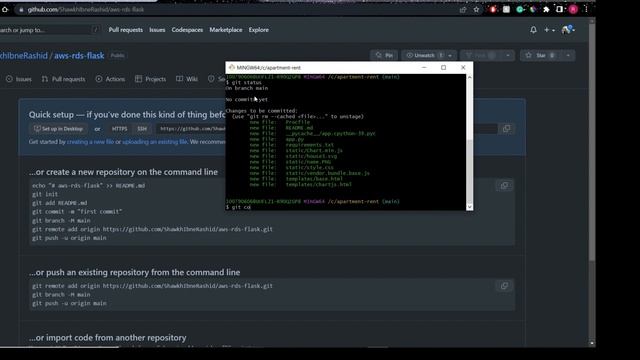
Task: Copy the push existing repository commands
Action: (x=504, y=286)
